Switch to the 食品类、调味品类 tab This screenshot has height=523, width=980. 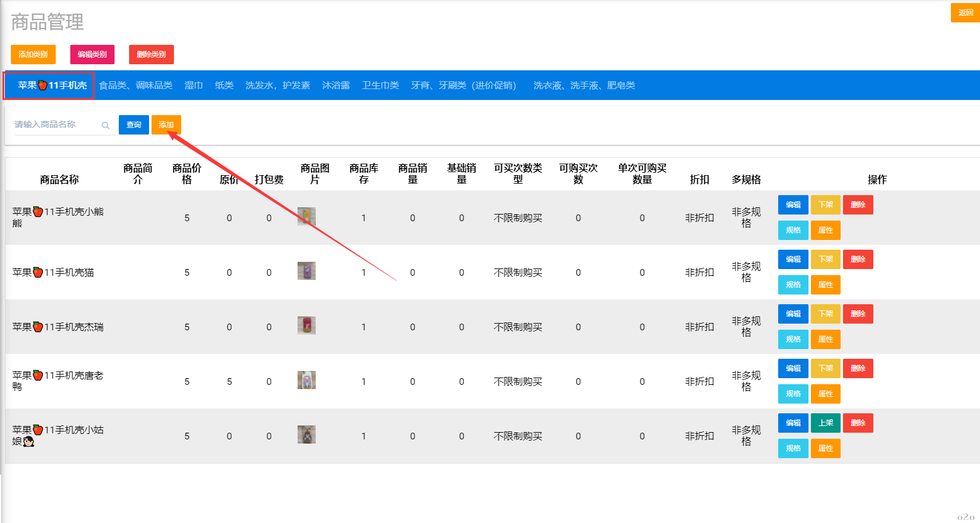136,85
